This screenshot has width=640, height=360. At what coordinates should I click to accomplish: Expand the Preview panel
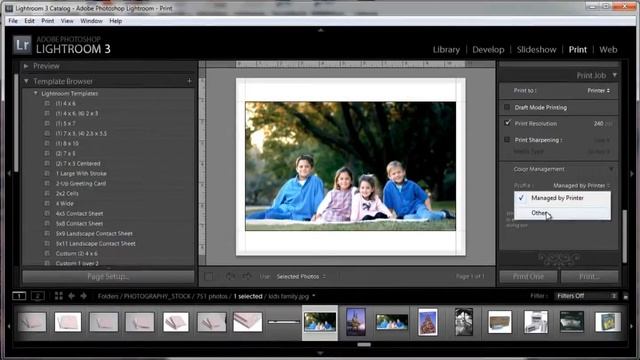[26, 66]
